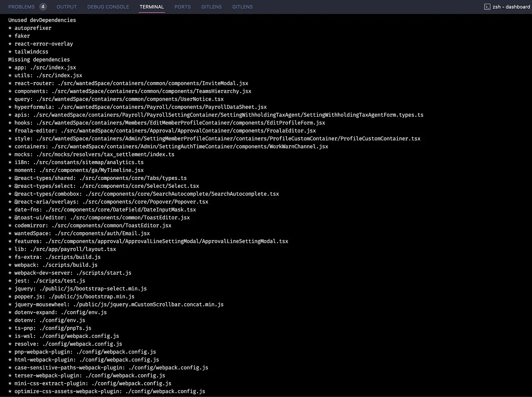Click the 'mocks: ./src/mocks/resolvers/tax_settlement/index.ts' line
The image size is (532, 397).
pos(92,154)
